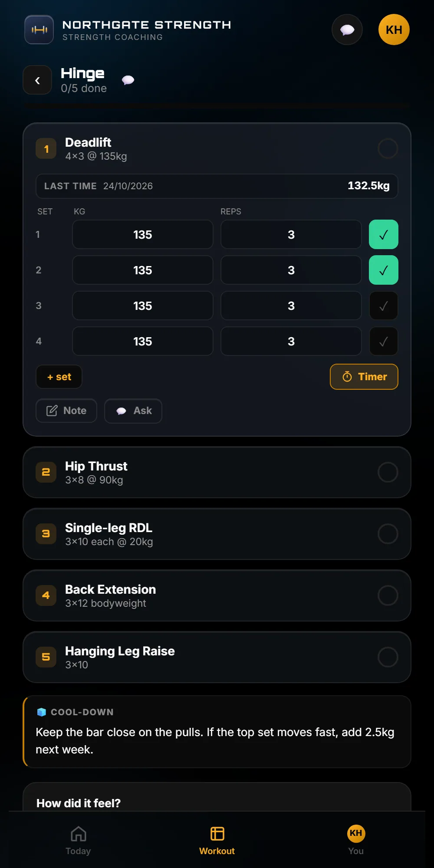Open workout comment bubble beside Hinge title
This screenshot has height=868, width=434.
point(128,80)
